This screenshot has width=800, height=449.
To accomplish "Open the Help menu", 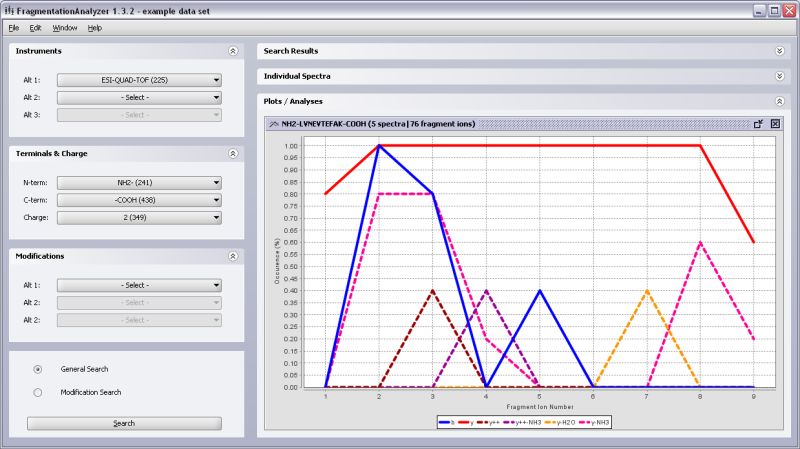I will pos(95,28).
